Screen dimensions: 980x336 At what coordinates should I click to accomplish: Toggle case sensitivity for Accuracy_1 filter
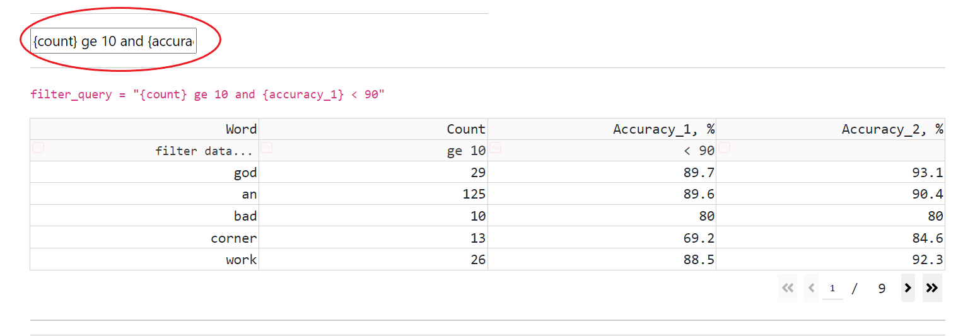496,148
